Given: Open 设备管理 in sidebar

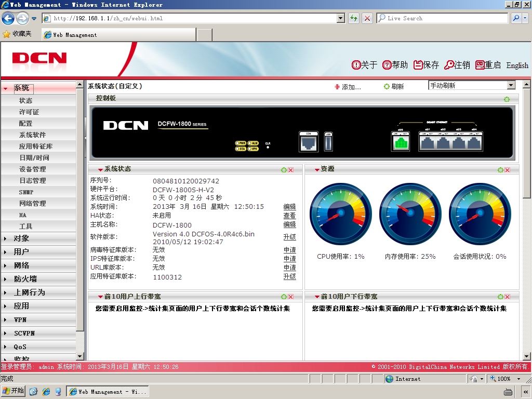Looking at the screenshot, I should coord(33,169).
